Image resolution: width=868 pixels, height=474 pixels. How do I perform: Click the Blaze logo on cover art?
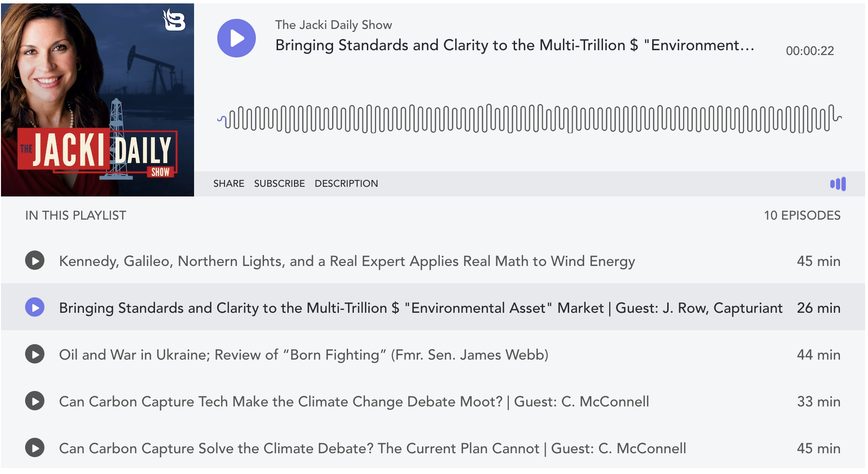coord(174,20)
